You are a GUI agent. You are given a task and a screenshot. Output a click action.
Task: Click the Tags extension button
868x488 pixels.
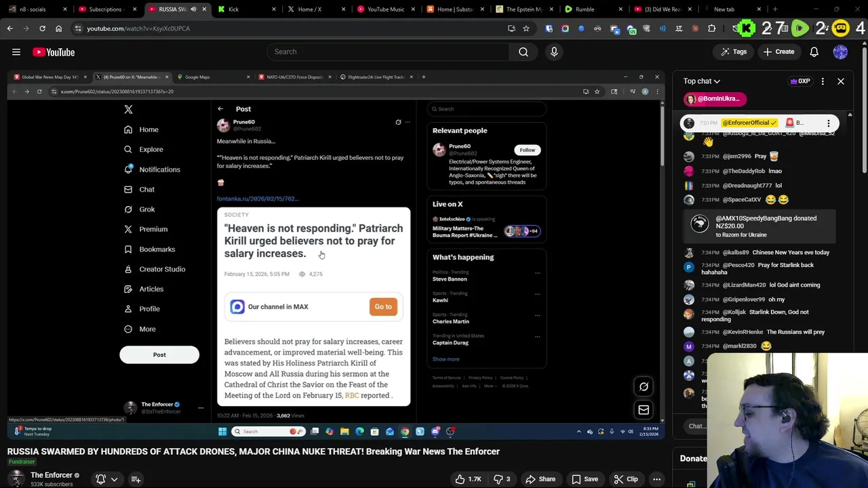[733, 52]
